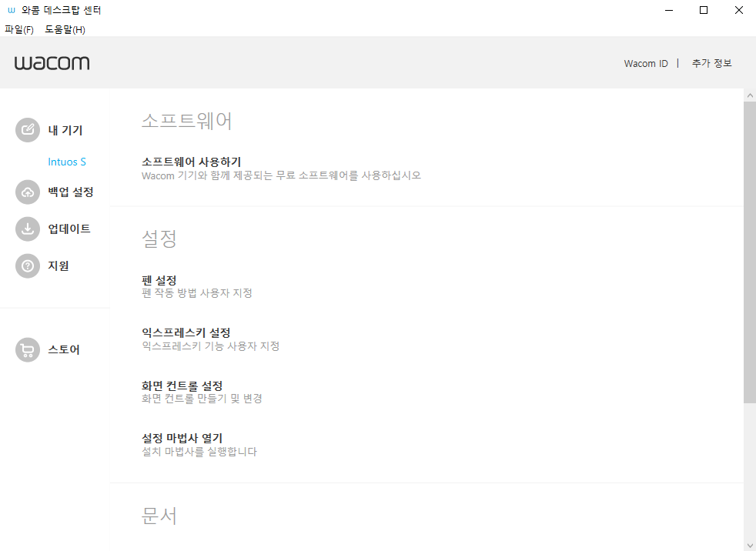The width and height of the screenshot is (756, 551).
Task: Select the 스토어 sidebar label
Action: click(x=64, y=349)
